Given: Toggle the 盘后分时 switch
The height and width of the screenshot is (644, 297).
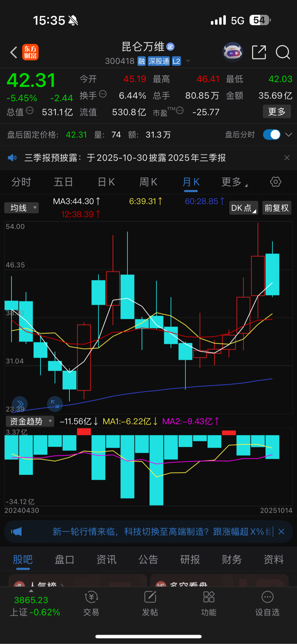Looking at the screenshot, I should coord(271,134).
